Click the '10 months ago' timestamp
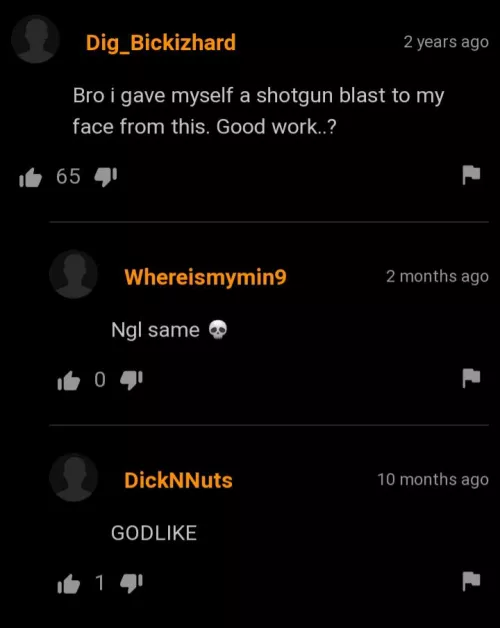Image resolution: width=500 pixels, height=628 pixels. [x=433, y=479]
